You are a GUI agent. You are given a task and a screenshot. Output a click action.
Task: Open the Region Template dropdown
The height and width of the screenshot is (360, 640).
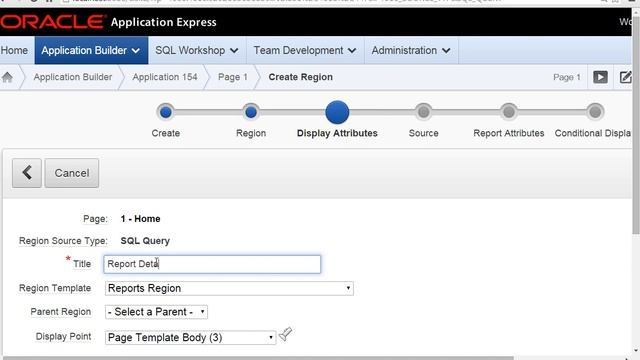point(229,288)
